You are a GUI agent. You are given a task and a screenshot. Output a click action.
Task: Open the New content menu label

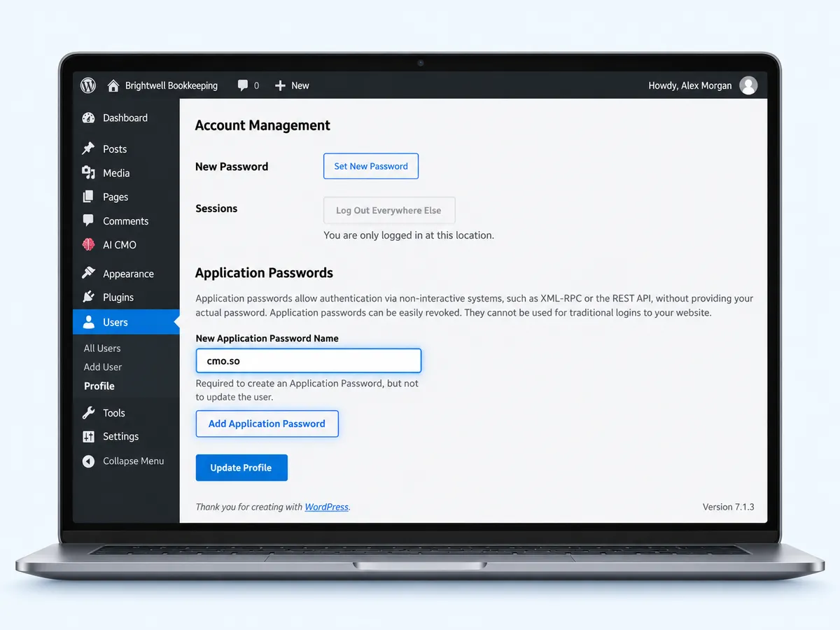300,85
